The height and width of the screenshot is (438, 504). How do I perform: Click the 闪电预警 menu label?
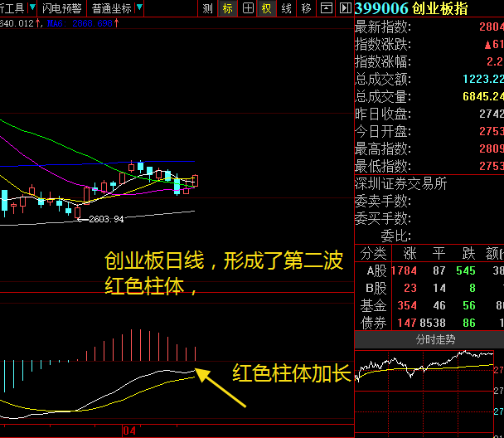pos(62,8)
